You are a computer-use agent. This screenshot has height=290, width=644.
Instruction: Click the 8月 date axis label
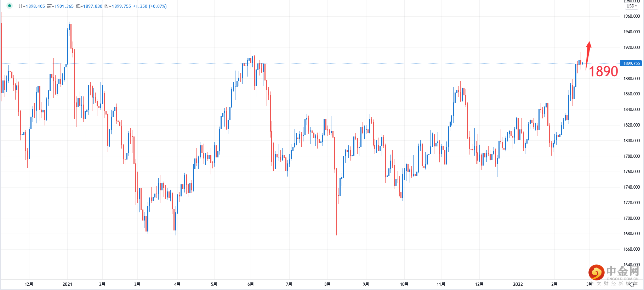point(327,284)
